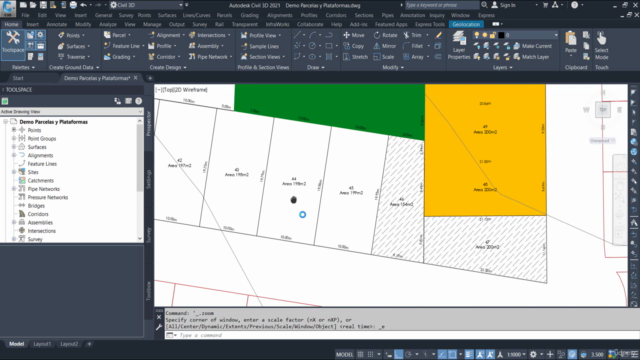This screenshot has width=640, height=360.
Task: Click the Alignment button in ribbon
Action: pyautogui.click(x=166, y=35)
